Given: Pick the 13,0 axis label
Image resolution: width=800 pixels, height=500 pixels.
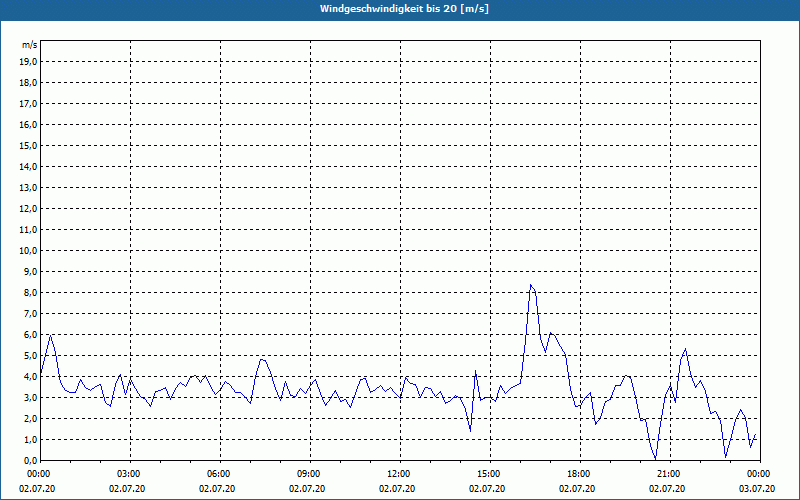Looking at the screenshot, I should pyautogui.click(x=28, y=187).
